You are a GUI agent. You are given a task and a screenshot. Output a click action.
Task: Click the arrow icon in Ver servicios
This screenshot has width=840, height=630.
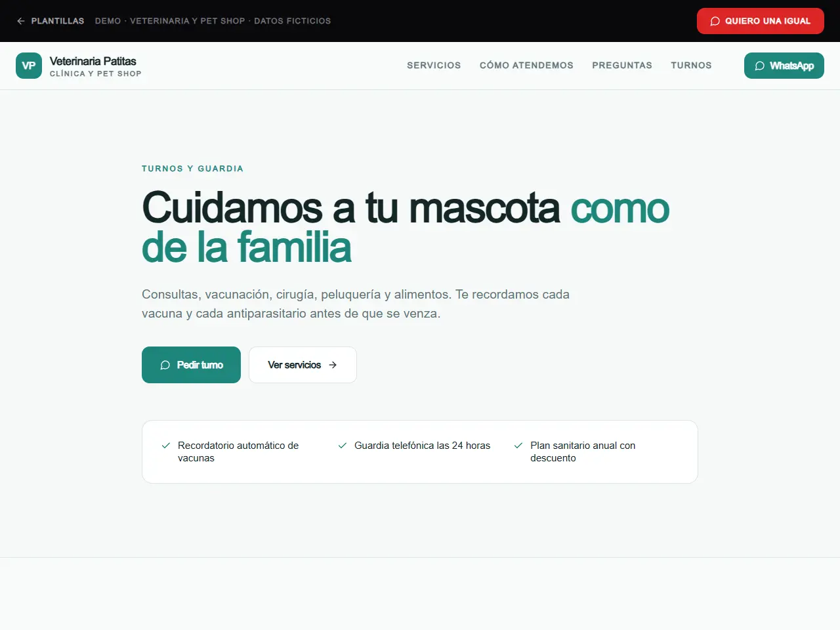(333, 365)
